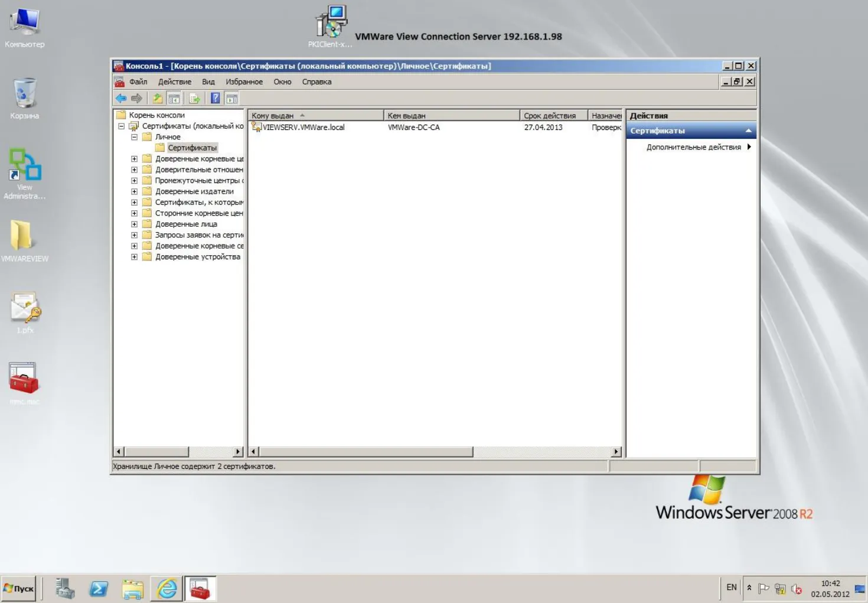Select the Корзина recycle bin icon

coord(25,99)
